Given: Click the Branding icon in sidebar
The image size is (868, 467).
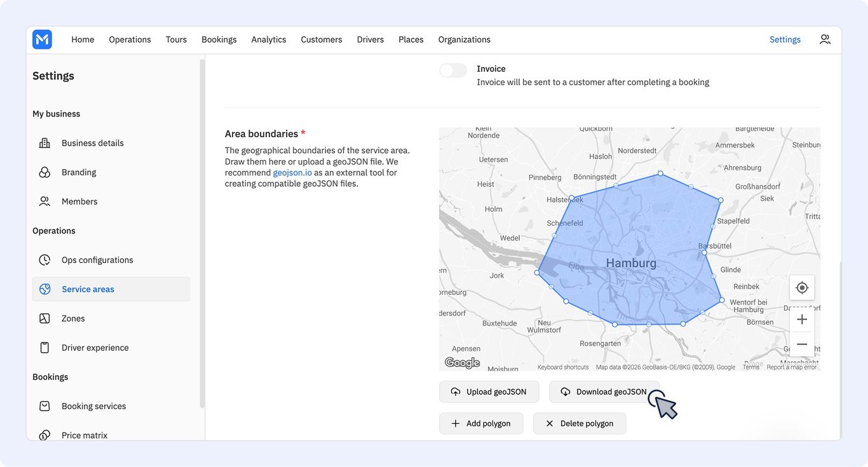Looking at the screenshot, I should pyautogui.click(x=44, y=172).
